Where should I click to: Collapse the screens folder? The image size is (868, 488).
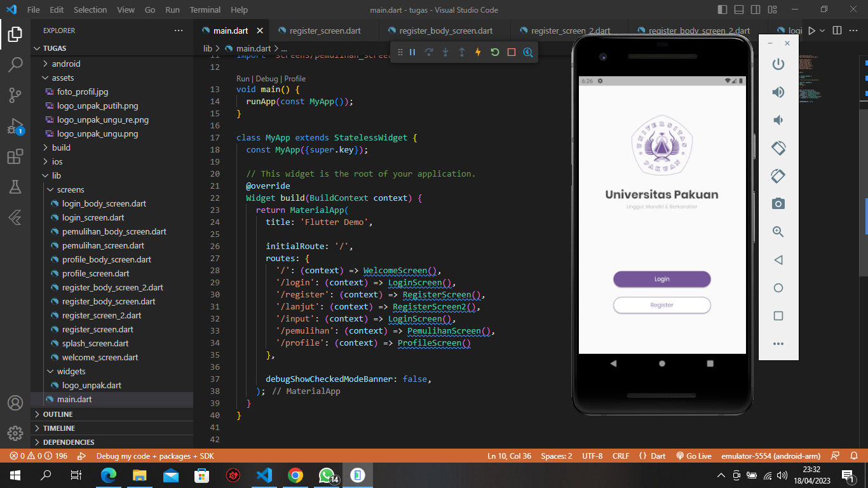pyautogui.click(x=112, y=189)
